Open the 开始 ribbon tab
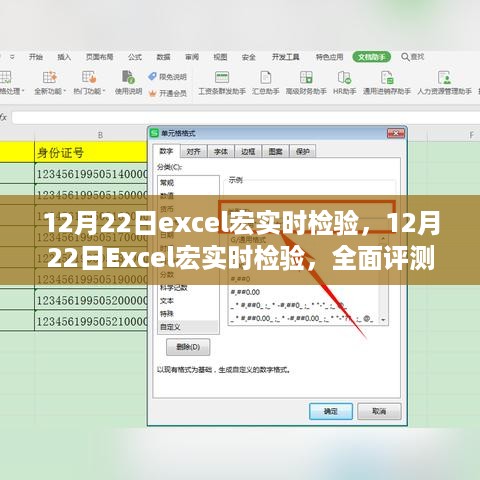The width and height of the screenshot is (480, 480). click(x=36, y=57)
